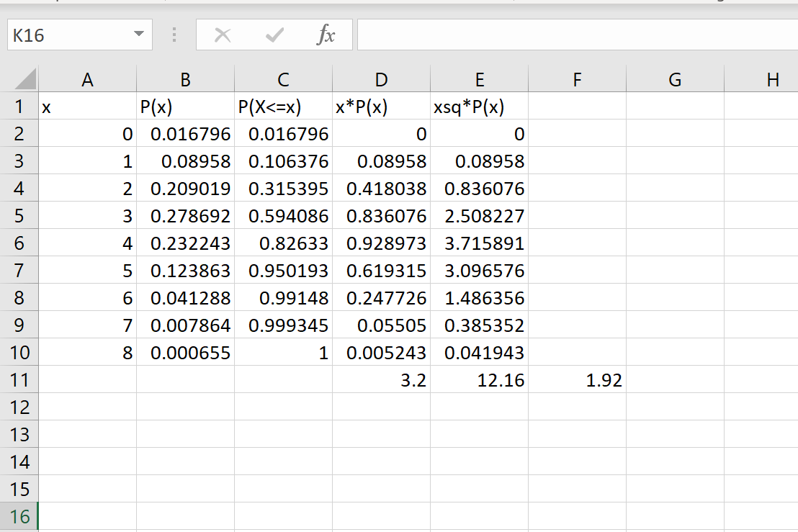The height and width of the screenshot is (532, 798).
Task: Click cell with value 0.005243
Action: click(381, 353)
